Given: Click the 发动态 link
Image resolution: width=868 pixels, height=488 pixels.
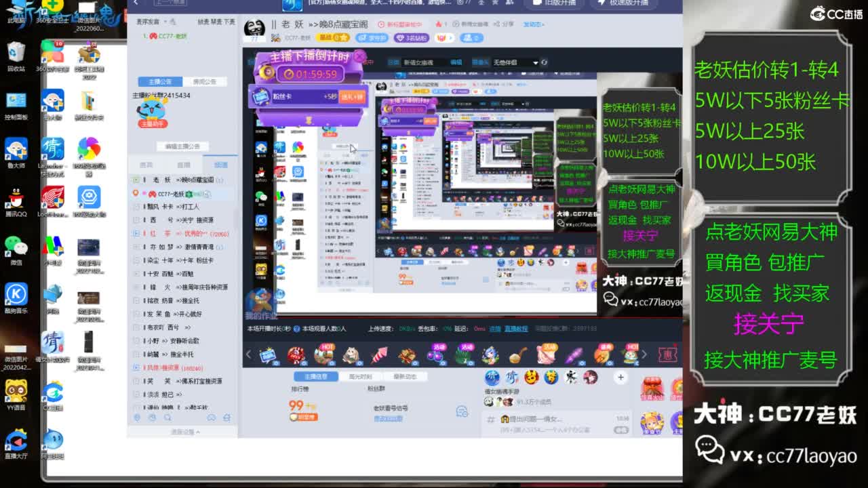Looking at the screenshot, I should [x=534, y=24].
